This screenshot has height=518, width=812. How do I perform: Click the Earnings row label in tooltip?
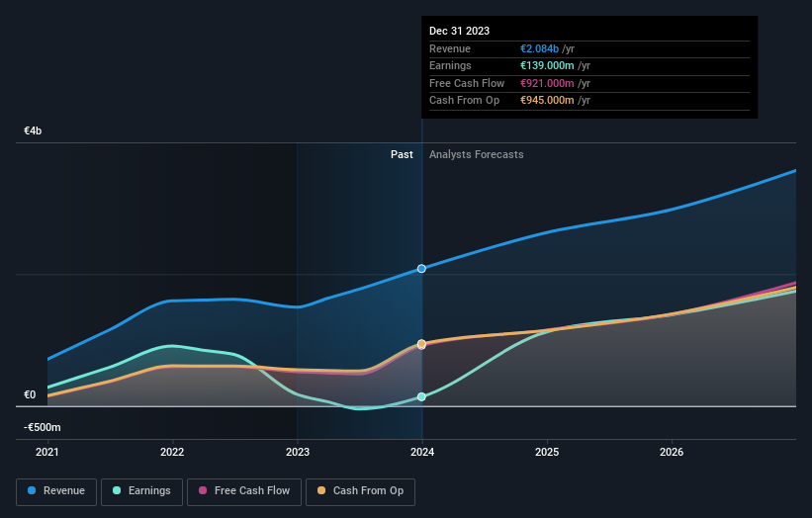(451, 65)
